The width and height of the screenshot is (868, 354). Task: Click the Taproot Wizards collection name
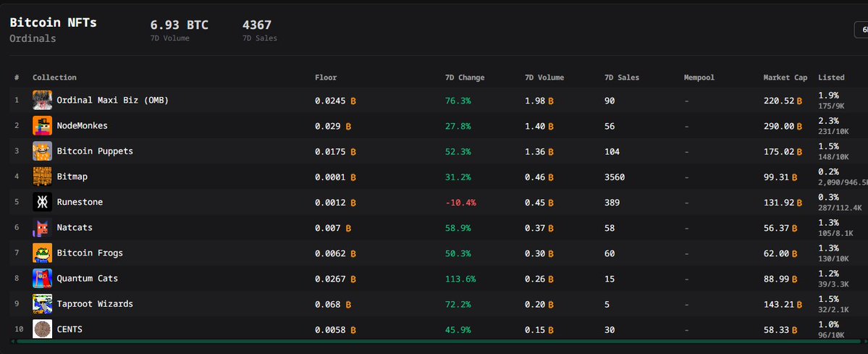pyautogui.click(x=95, y=304)
